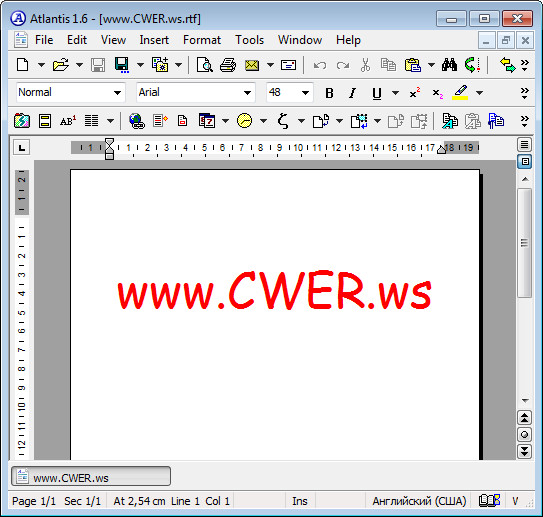The height and width of the screenshot is (517, 543).
Task: Toggle Superscript formatting
Action: (415, 93)
